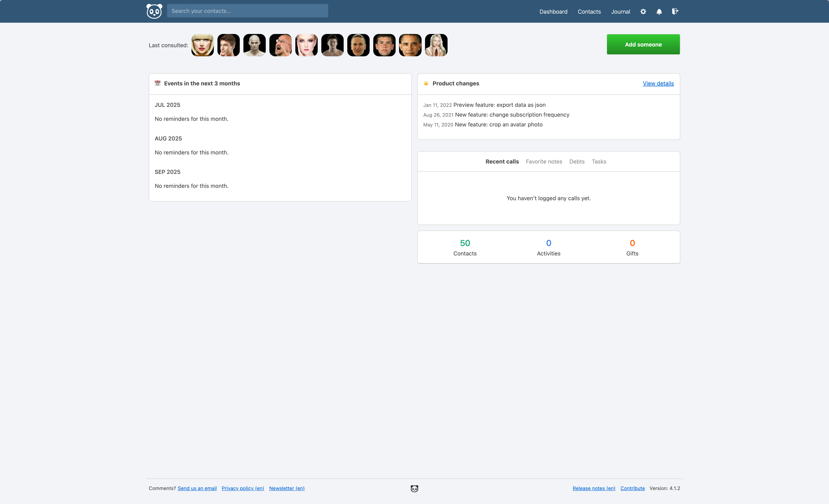Screen dimensions: 829x504
Task: Open settings via the gear icon
Action: [x=643, y=11]
